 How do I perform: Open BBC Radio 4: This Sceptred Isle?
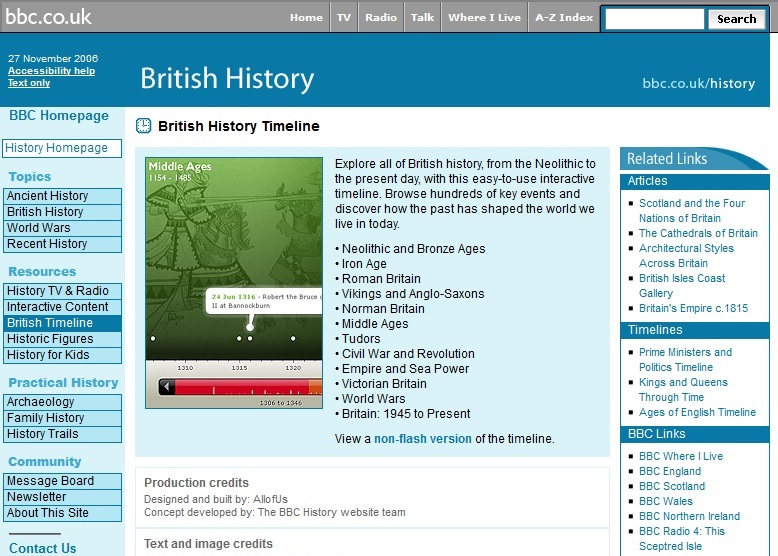click(x=682, y=539)
